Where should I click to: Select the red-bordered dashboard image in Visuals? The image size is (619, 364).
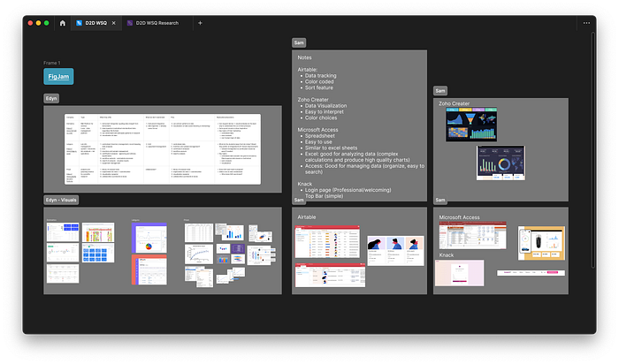pos(149,269)
